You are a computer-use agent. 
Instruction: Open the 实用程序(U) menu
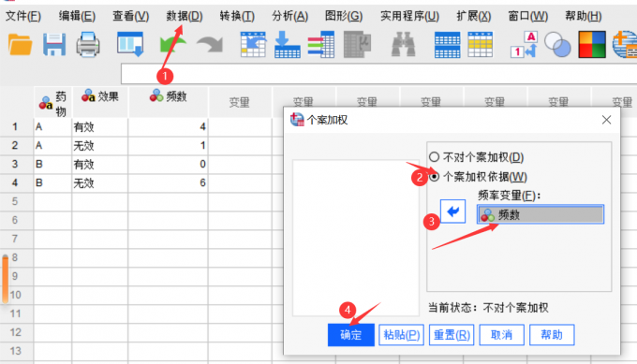409,16
